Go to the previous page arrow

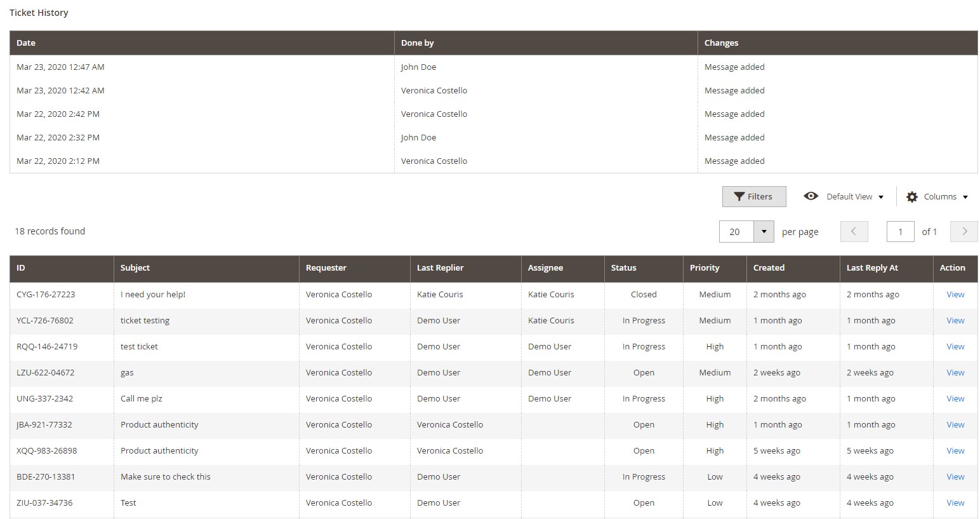pyautogui.click(x=854, y=232)
